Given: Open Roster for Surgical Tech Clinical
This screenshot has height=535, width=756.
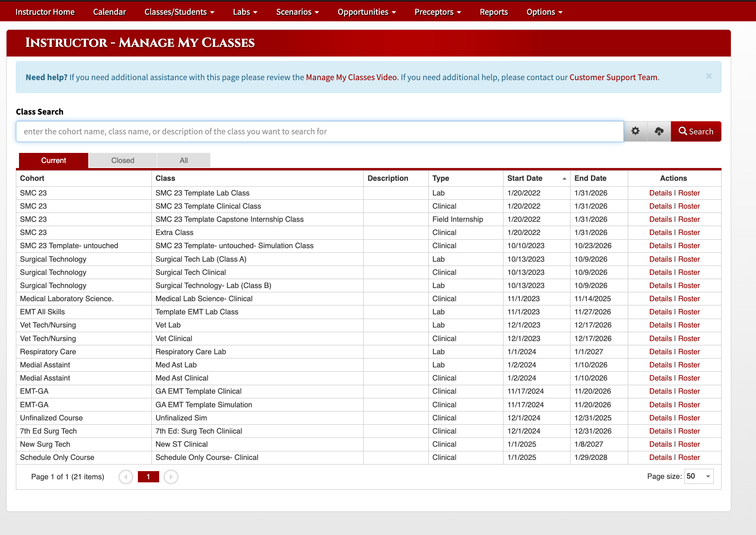Looking at the screenshot, I should (x=689, y=272).
